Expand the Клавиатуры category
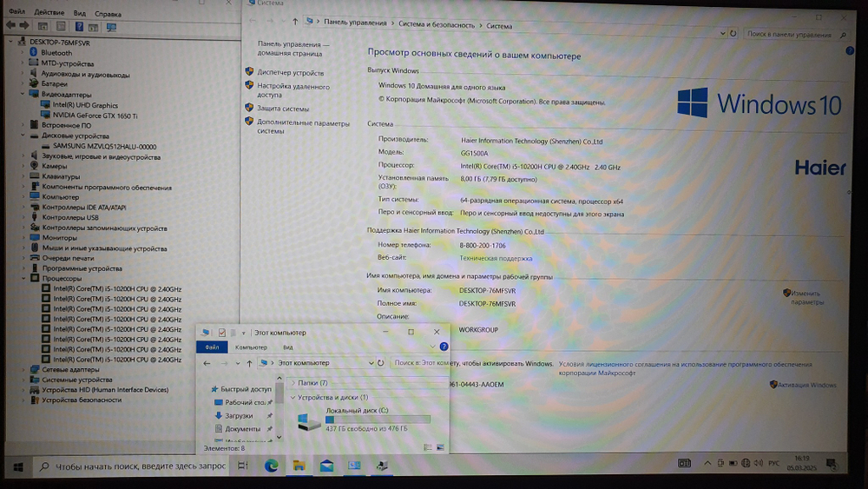The height and width of the screenshot is (489, 868). point(23,176)
